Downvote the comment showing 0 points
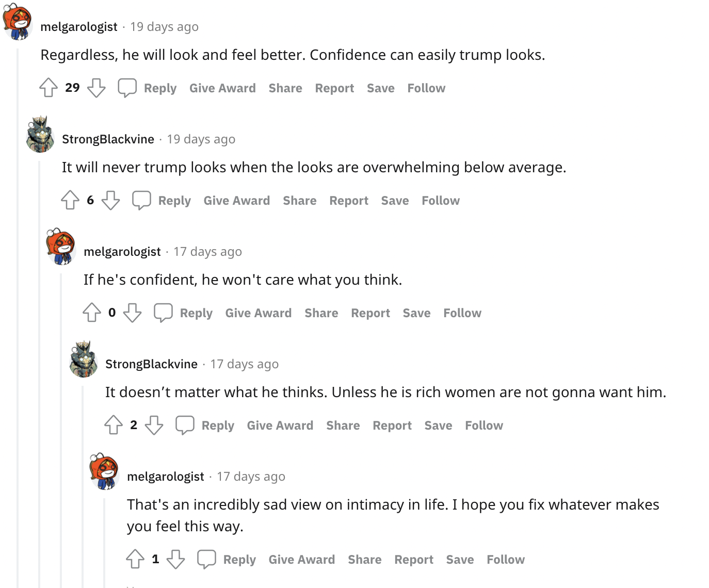The width and height of the screenshot is (709, 588). coord(132,313)
